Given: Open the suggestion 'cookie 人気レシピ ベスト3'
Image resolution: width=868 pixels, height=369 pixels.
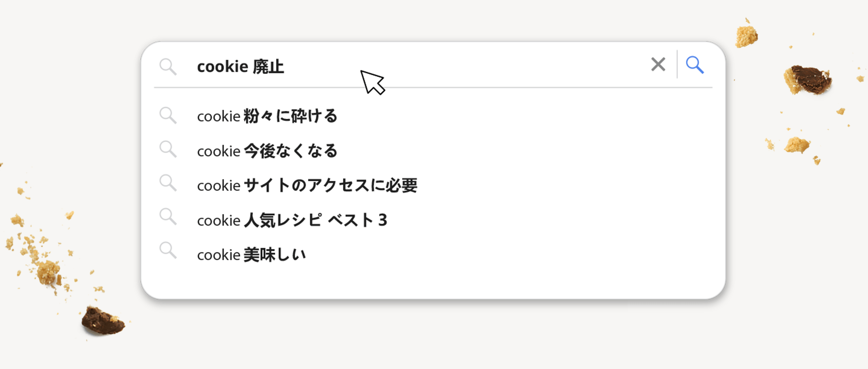Looking at the screenshot, I should 292,220.
